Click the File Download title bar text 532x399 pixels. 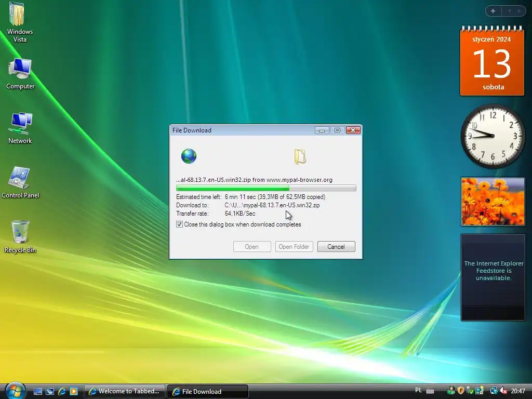click(192, 130)
